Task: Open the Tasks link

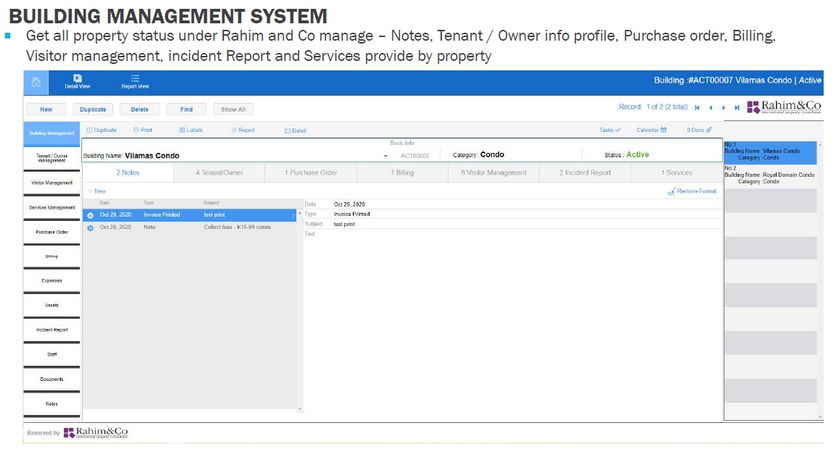Action: [610, 130]
